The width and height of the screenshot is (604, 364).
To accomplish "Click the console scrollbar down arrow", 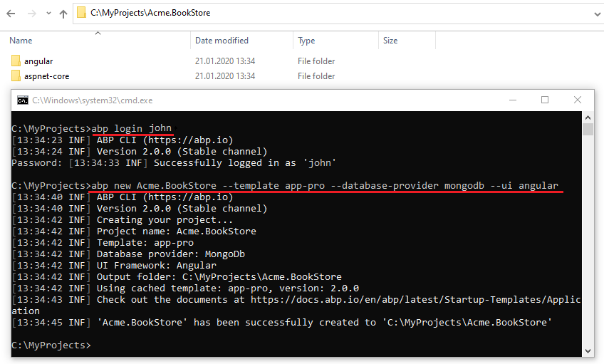I will coord(588,350).
